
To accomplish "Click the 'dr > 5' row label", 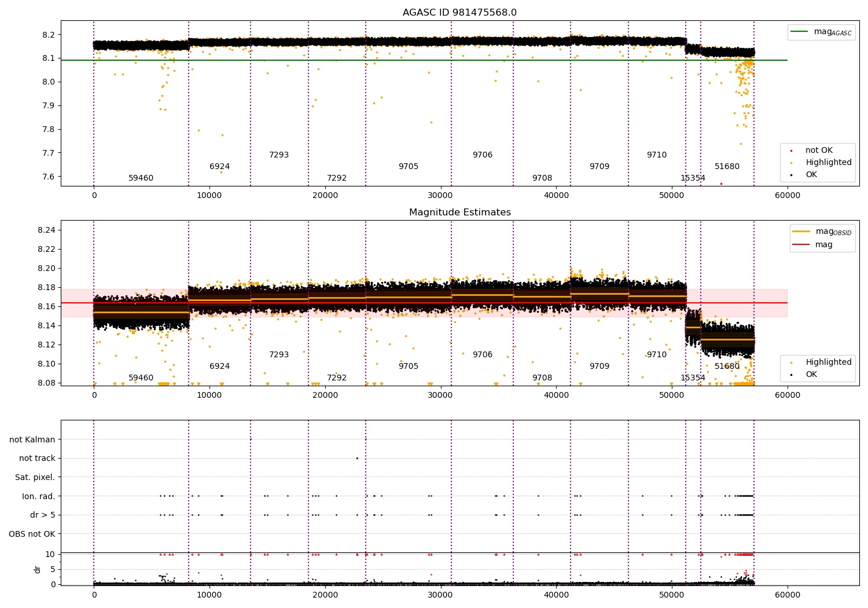I will 43,515.
